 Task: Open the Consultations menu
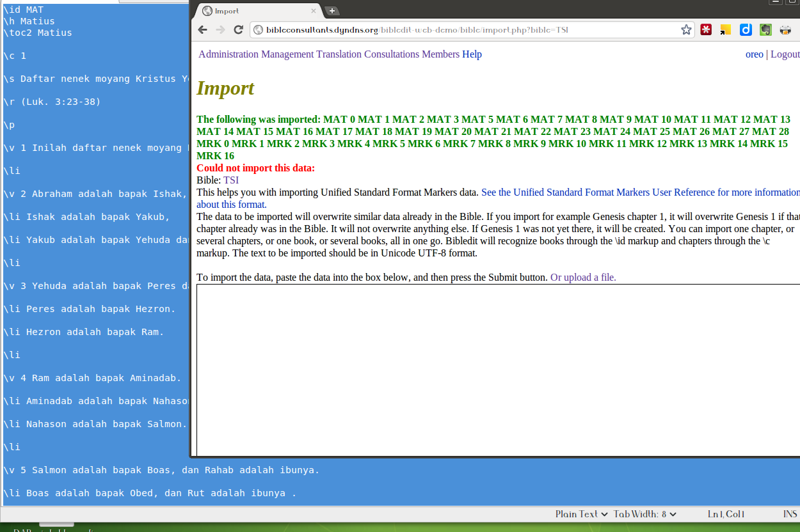[x=392, y=54]
